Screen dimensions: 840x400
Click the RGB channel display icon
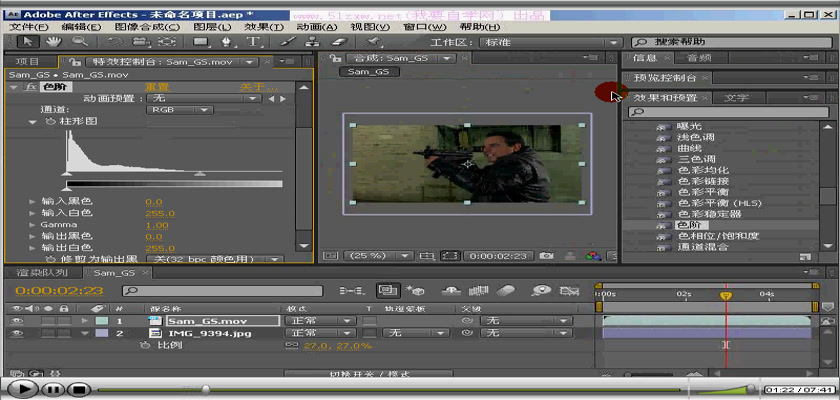(x=592, y=256)
